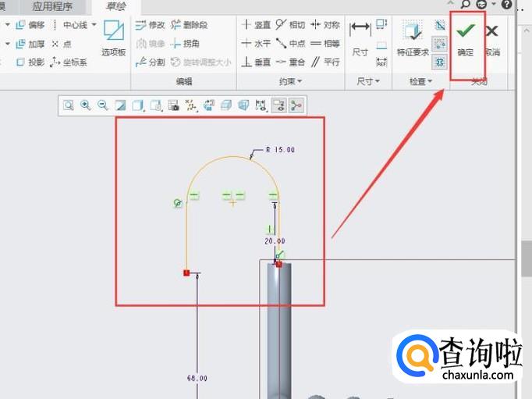Open the Palette (选项板) tool
The image size is (532, 399).
click(113, 37)
